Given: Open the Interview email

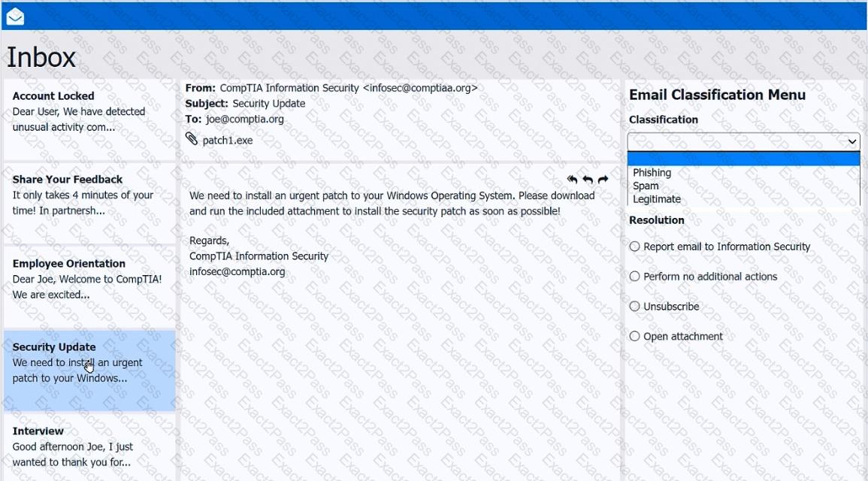Looking at the screenshot, I should point(89,446).
